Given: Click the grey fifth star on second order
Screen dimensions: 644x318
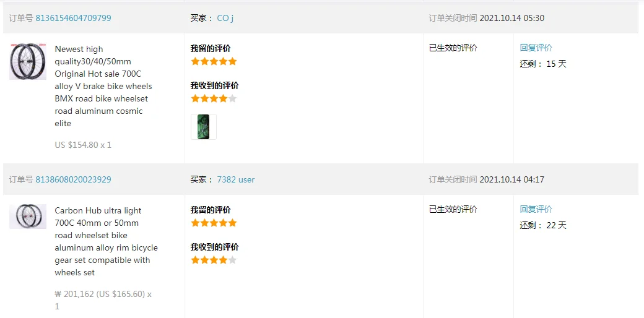Looking at the screenshot, I should pos(232,260).
